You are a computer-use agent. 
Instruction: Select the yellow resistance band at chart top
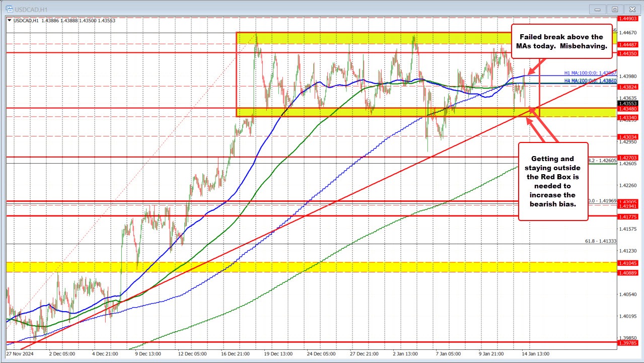(x=352, y=36)
